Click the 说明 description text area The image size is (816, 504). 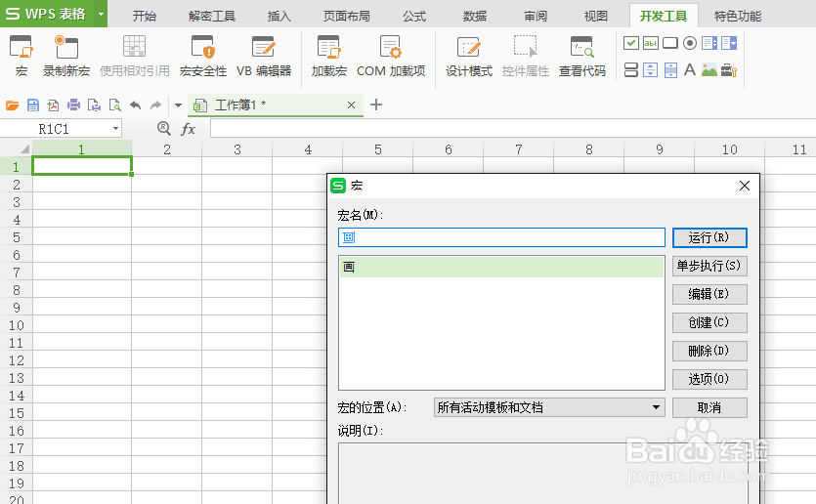543,474
